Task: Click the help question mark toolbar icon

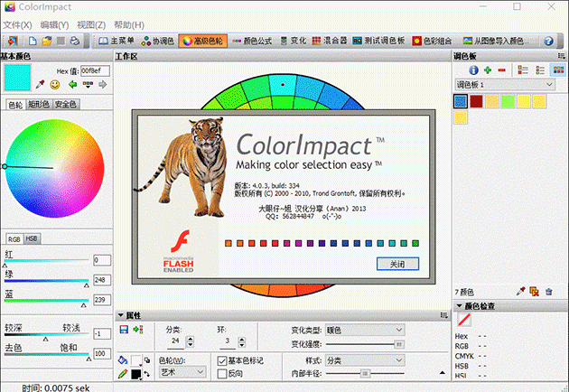Action: (x=549, y=41)
